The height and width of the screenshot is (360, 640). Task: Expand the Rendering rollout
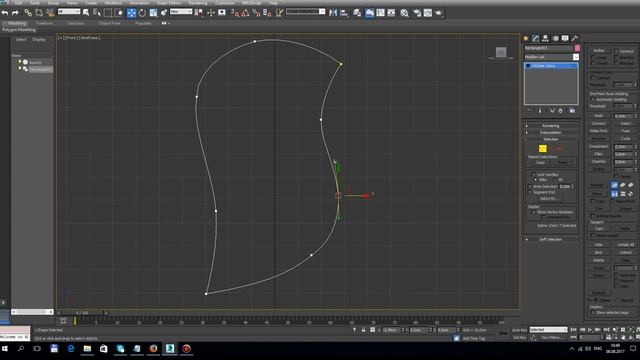(x=551, y=126)
